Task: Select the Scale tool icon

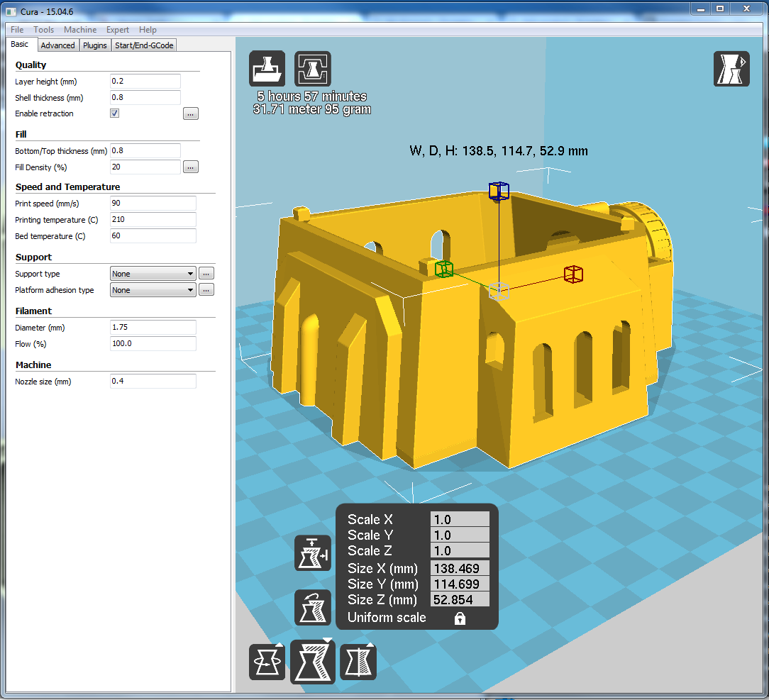Action: click(x=312, y=661)
